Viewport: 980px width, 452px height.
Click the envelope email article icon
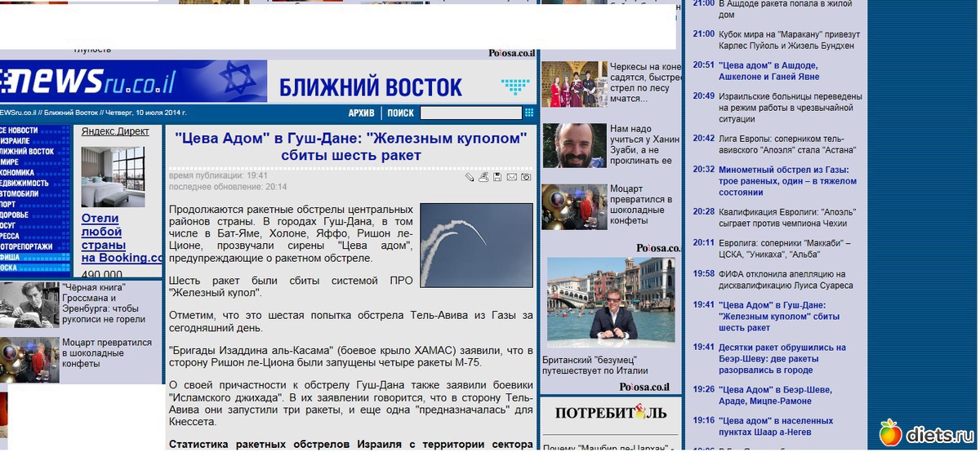coord(512,177)
